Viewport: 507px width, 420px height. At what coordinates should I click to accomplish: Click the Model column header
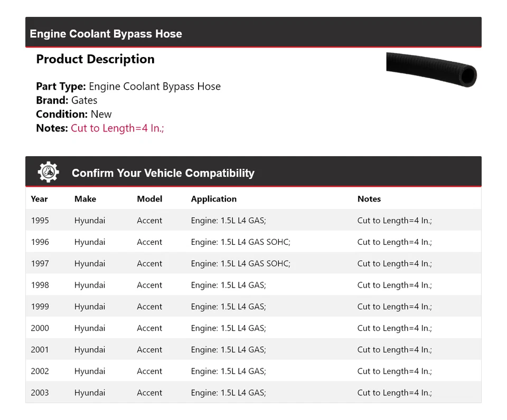tap(149, 199)
